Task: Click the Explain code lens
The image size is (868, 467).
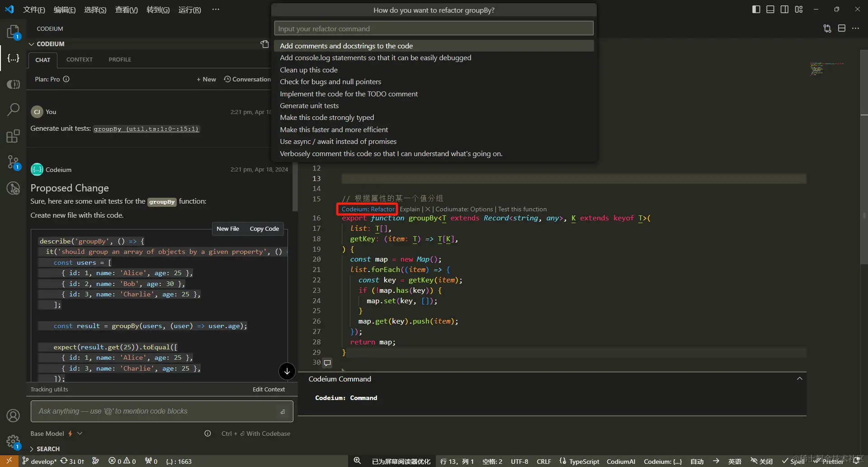Action: coord(410,209)
